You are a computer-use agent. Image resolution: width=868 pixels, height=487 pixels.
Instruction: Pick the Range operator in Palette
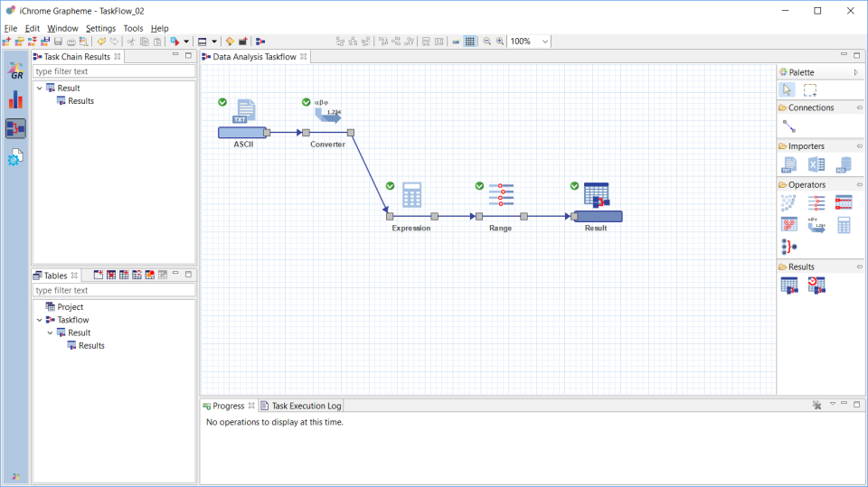pos(816,203)
